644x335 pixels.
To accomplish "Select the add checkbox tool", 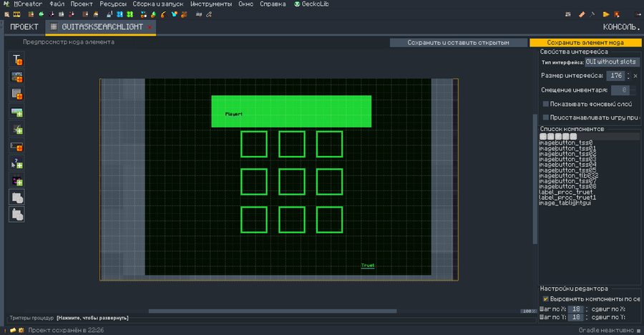I will [17, 129].
